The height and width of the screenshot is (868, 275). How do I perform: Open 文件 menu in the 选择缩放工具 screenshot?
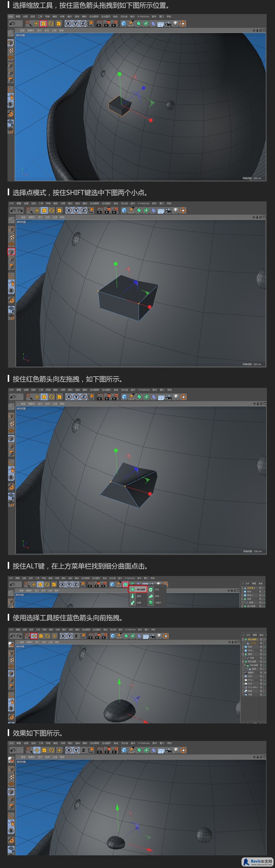tap(10, 17)
